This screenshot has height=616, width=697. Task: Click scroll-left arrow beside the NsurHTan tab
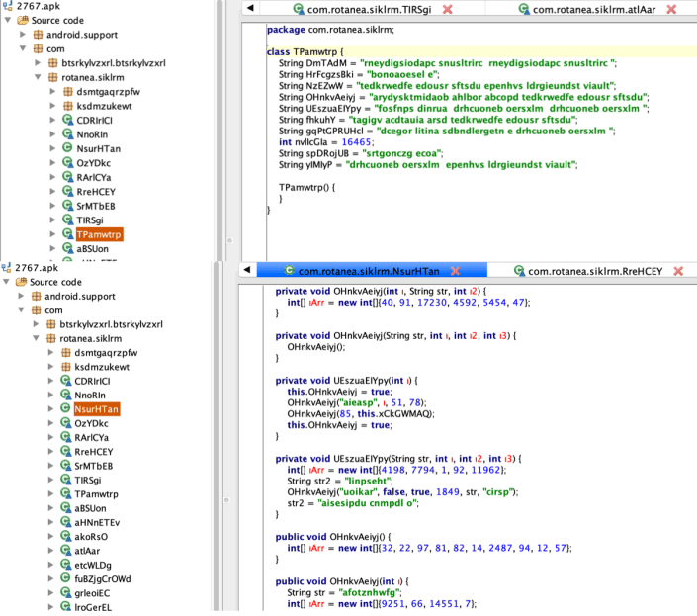click(249, 270)
